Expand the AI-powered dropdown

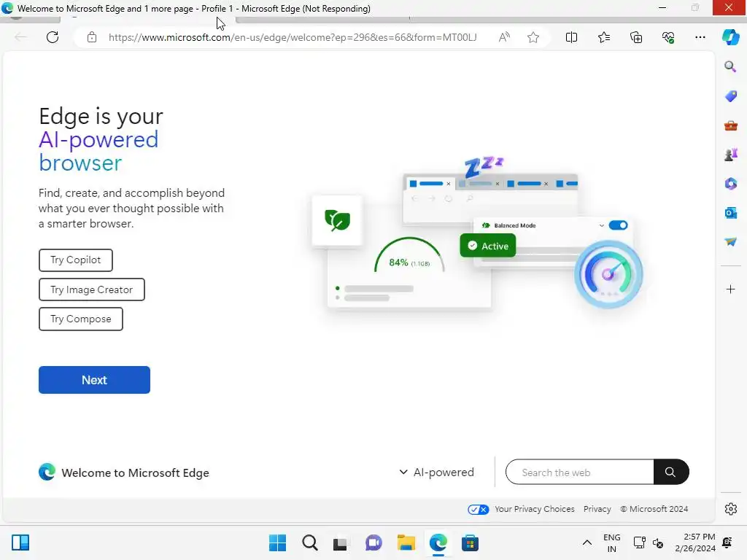point(436,472)
